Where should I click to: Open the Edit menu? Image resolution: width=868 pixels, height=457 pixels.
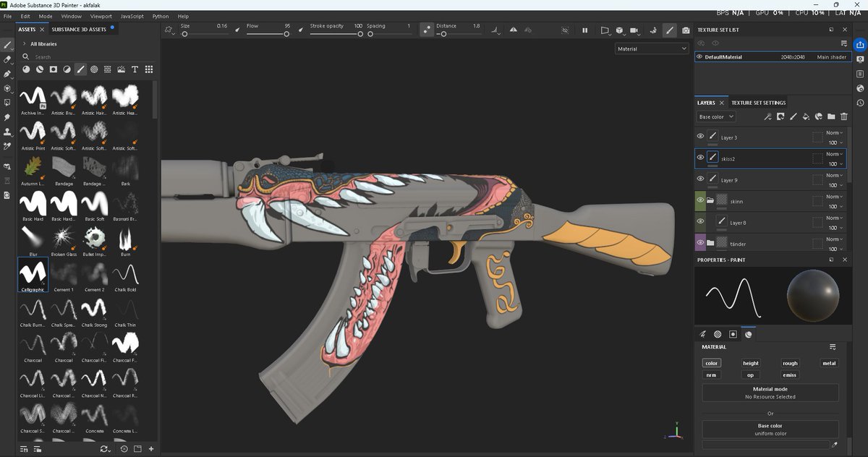coord(25,16)
